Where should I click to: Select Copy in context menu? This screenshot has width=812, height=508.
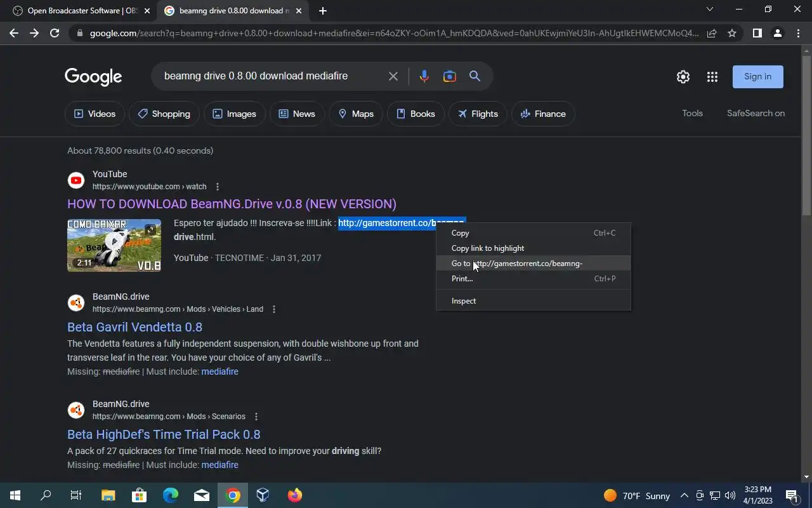tap(534, 233)
